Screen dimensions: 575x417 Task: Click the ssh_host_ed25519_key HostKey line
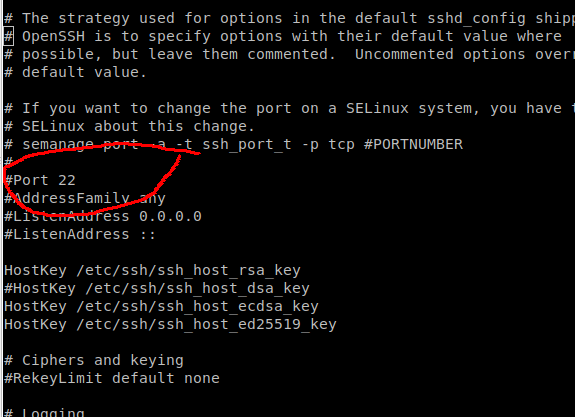click(x=170, y=324)
